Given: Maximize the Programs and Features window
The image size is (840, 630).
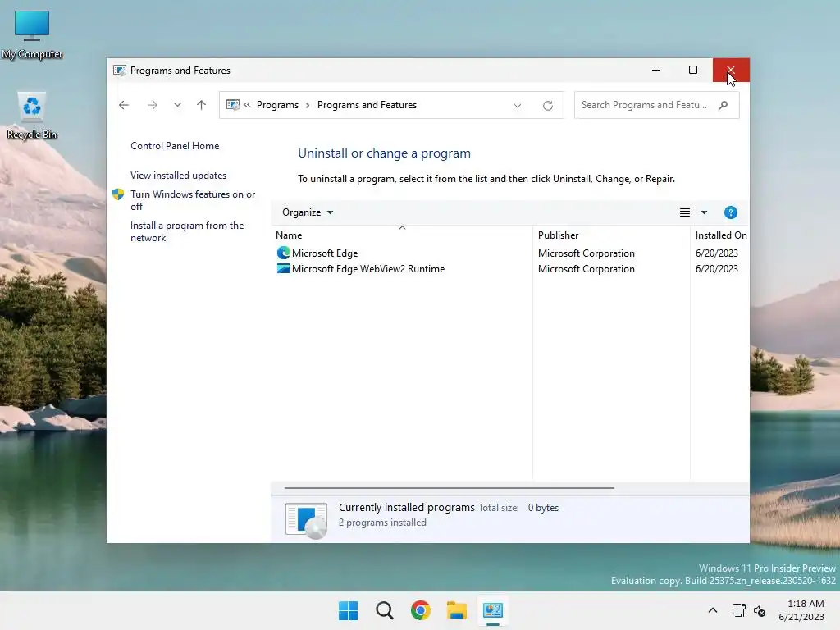Looking at the screenshot, I should click(692, 71).
